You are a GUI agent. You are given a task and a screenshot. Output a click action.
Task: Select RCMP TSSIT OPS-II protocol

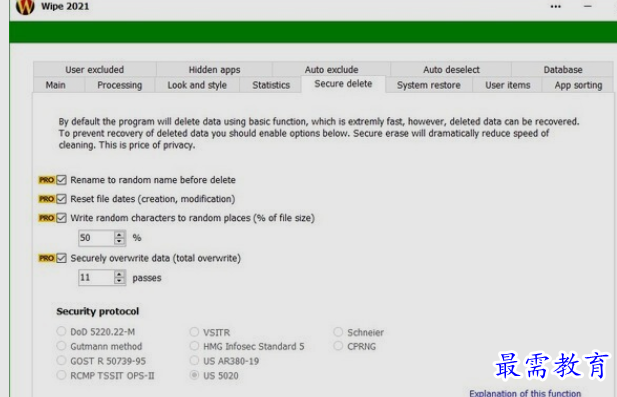(x=61, y=375)
